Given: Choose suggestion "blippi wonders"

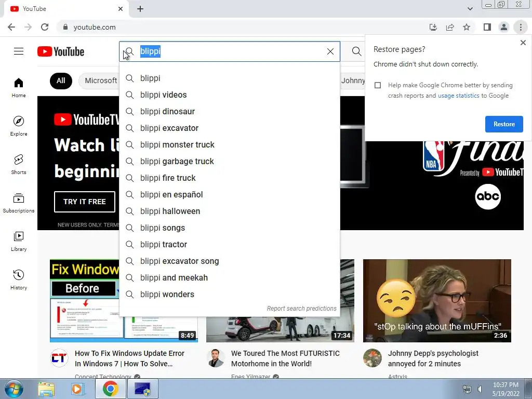Looking at the screenshot, I should [229, 294].
